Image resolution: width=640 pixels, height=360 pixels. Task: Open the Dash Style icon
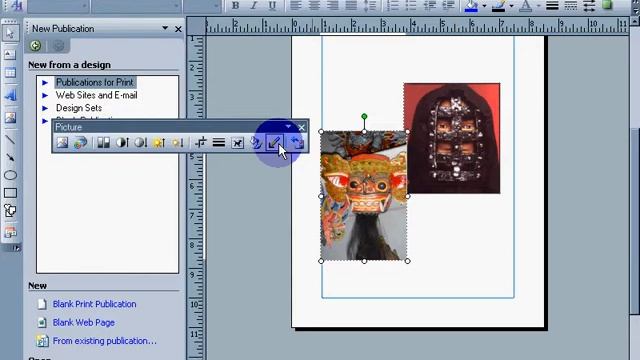[571, 6]
